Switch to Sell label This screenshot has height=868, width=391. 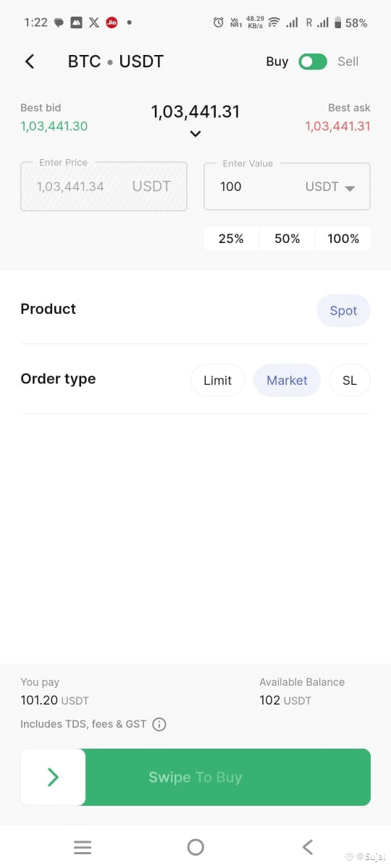(x=348, y=61)
